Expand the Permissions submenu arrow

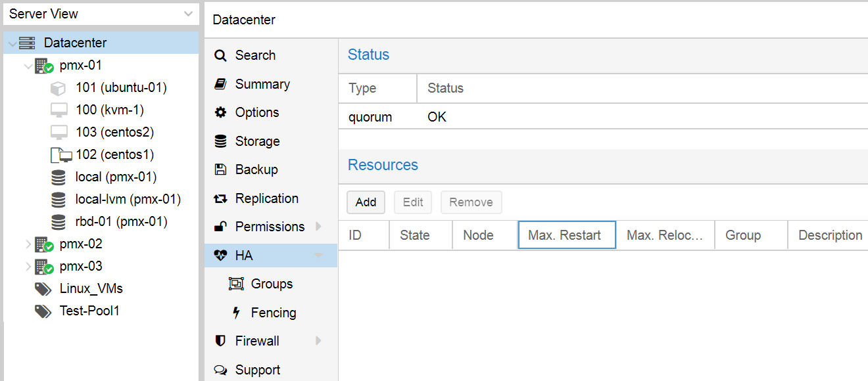pos(319,227)
